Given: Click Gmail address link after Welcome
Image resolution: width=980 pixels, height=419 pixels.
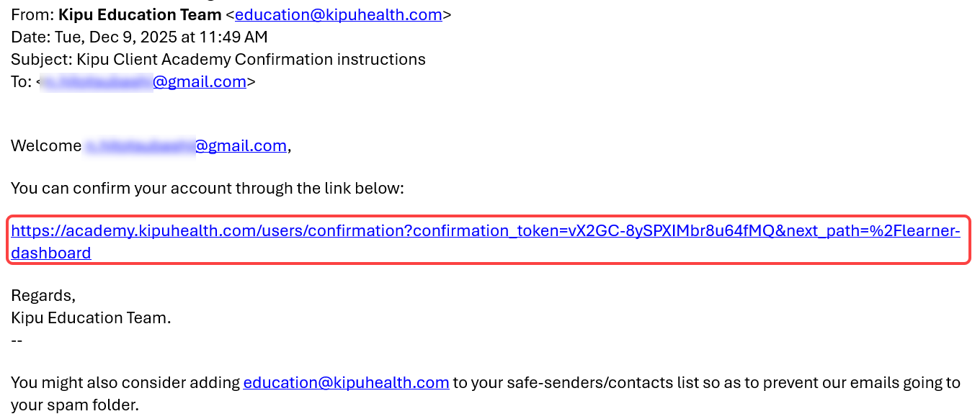Looking at the screenshot, I should click(x=241, y=146).
